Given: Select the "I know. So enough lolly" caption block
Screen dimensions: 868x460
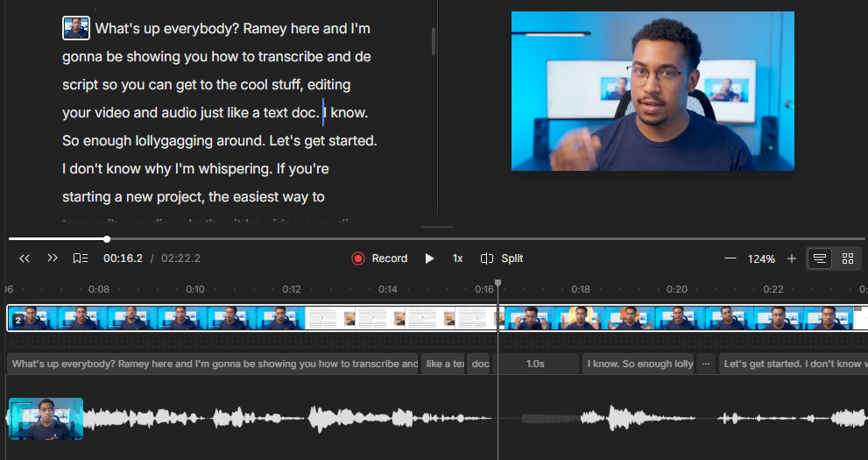Looking at the screenshot, I should click(639, 364).
